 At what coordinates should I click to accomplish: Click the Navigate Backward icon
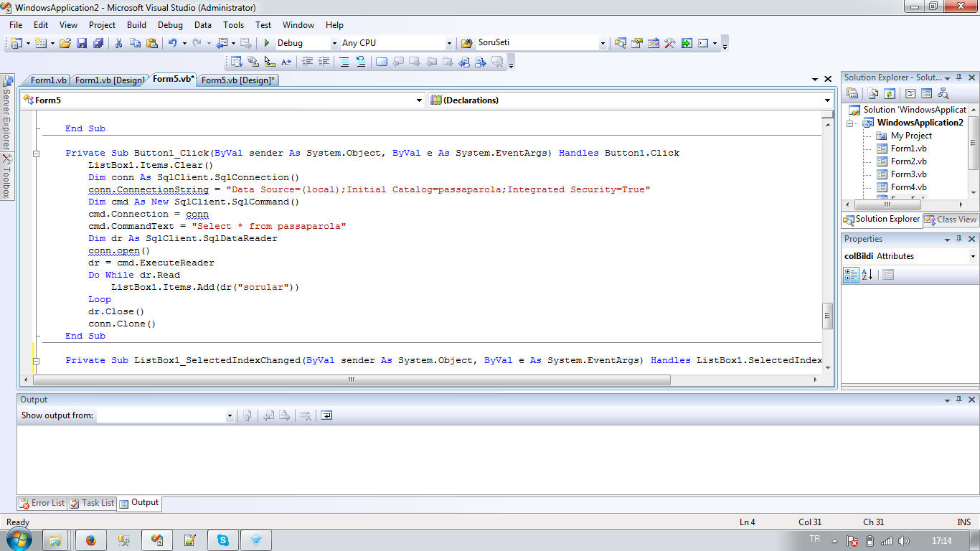pyautogui.click(x=221, y=43)
